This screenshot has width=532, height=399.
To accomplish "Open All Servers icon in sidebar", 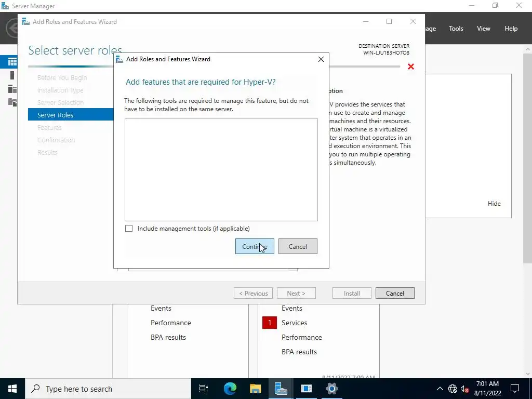I will point(12,89).
